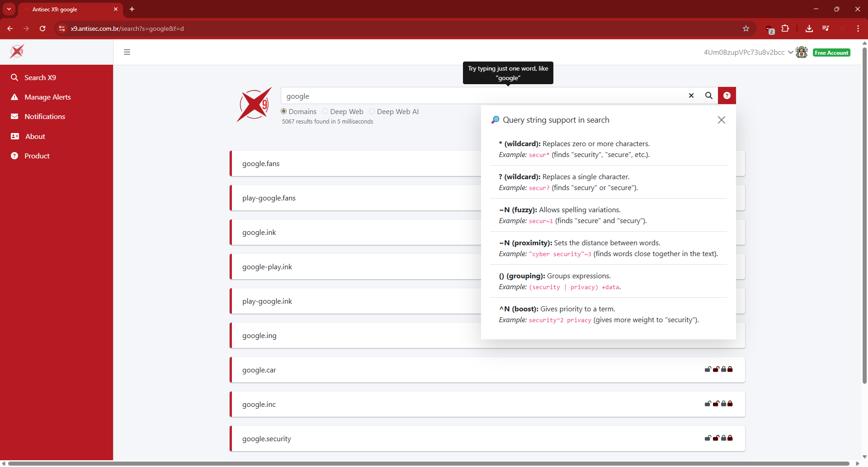868x467 pixels.
Task: Go back with the browser back arrow
Action: (x=10, y=29)
